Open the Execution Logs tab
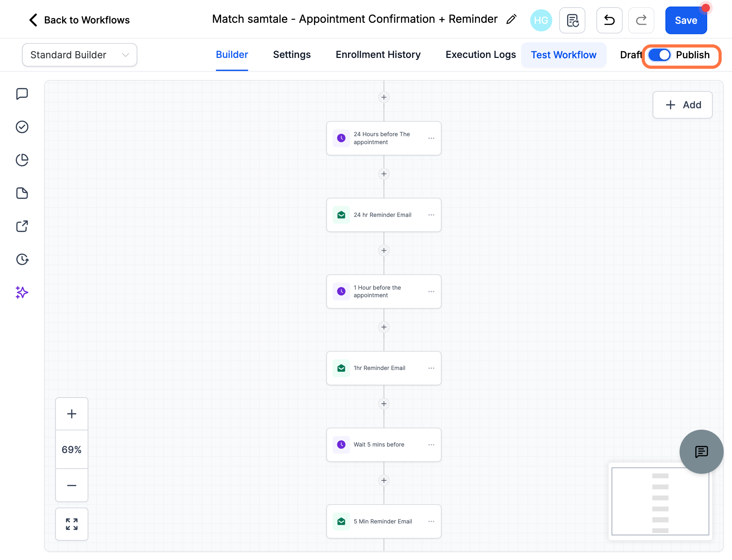732x560 pixels. pyautogui.click(x=481, y=55)
